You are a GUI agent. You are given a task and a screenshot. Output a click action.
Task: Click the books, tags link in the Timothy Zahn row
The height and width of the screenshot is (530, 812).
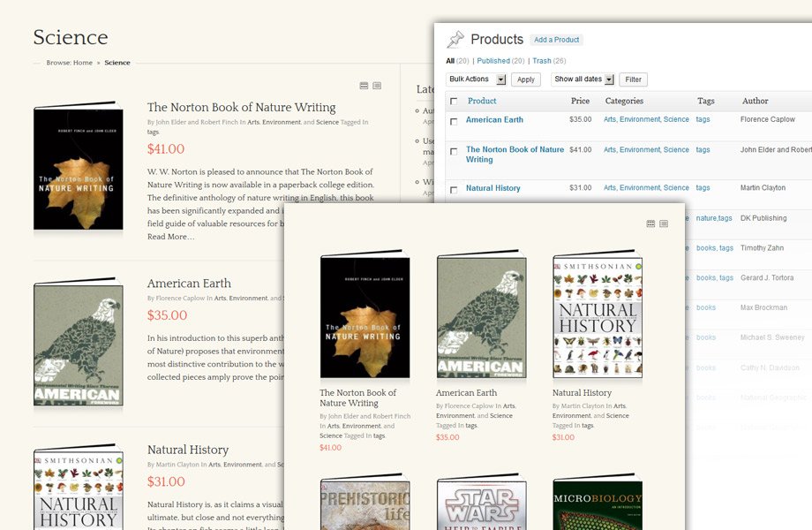pos(715,248)
